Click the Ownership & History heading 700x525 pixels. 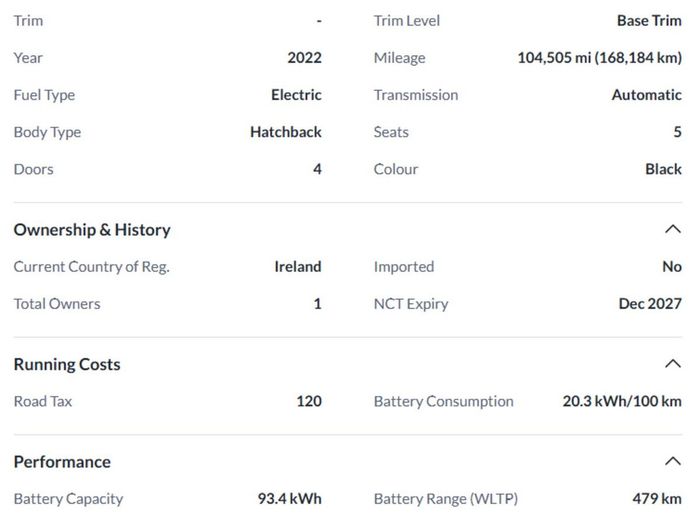coord(92,229)
